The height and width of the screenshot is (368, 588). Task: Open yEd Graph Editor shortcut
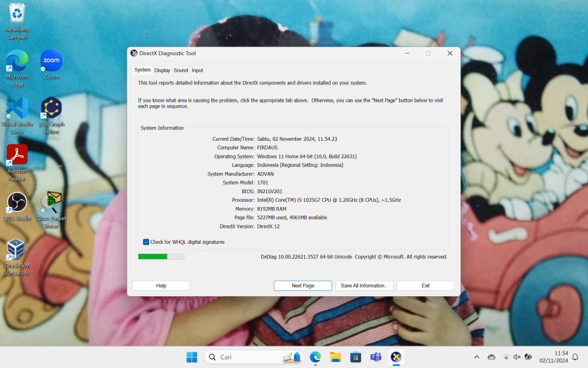(x=51, y=109)
